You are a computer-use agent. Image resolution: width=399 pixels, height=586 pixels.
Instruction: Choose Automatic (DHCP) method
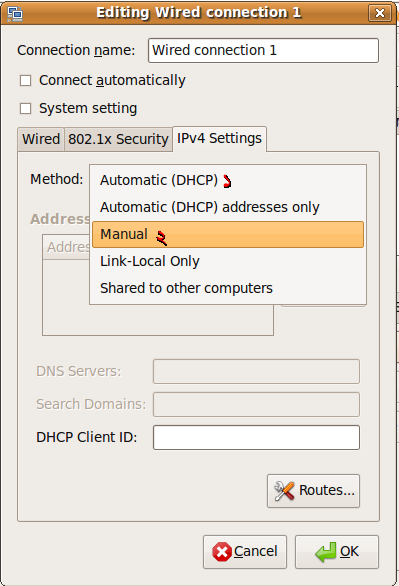pyautogui.click(x=228, y=181)
